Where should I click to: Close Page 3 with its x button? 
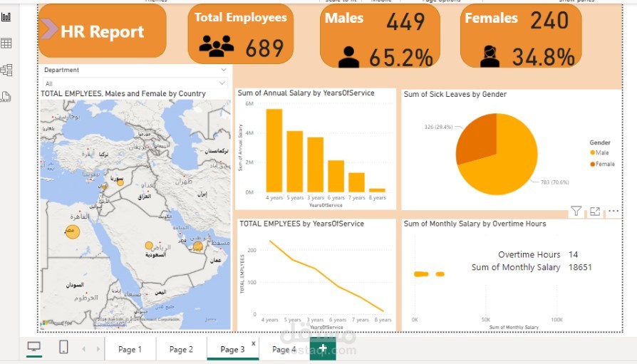pos(254,343)
